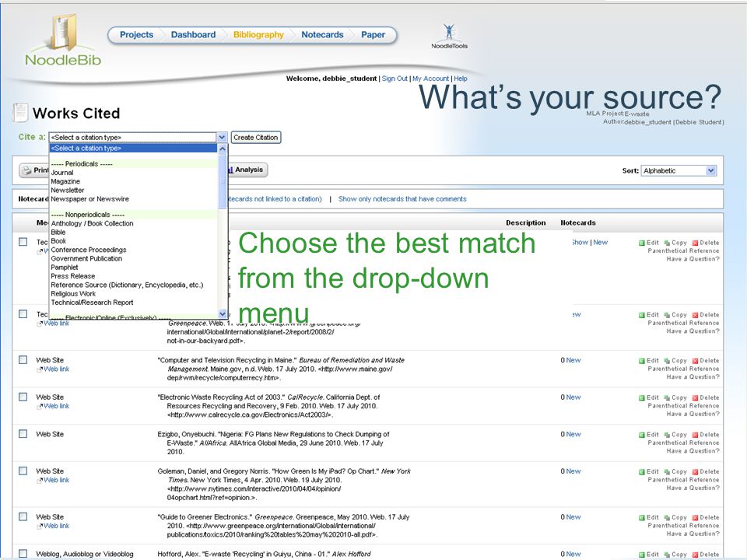Click the citation list scroll-down arrow
Viewport: 747px width, 560px height.
point(223,313)
